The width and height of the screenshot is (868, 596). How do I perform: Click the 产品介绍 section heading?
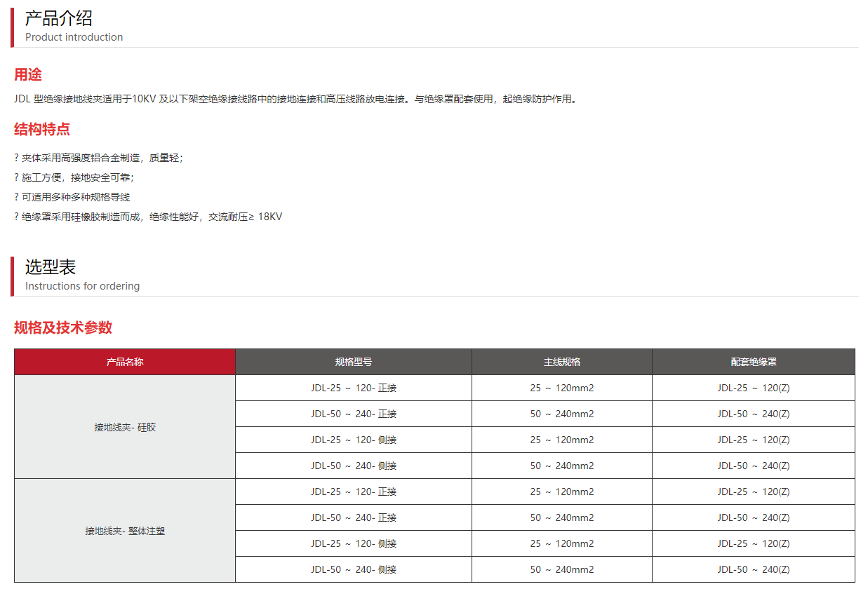59,18
